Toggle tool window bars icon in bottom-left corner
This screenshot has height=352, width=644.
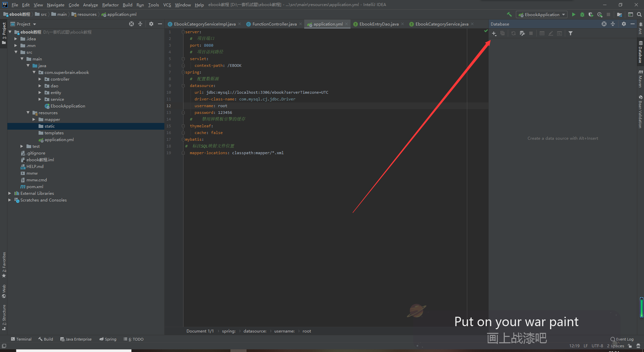[x=4, y=346]
